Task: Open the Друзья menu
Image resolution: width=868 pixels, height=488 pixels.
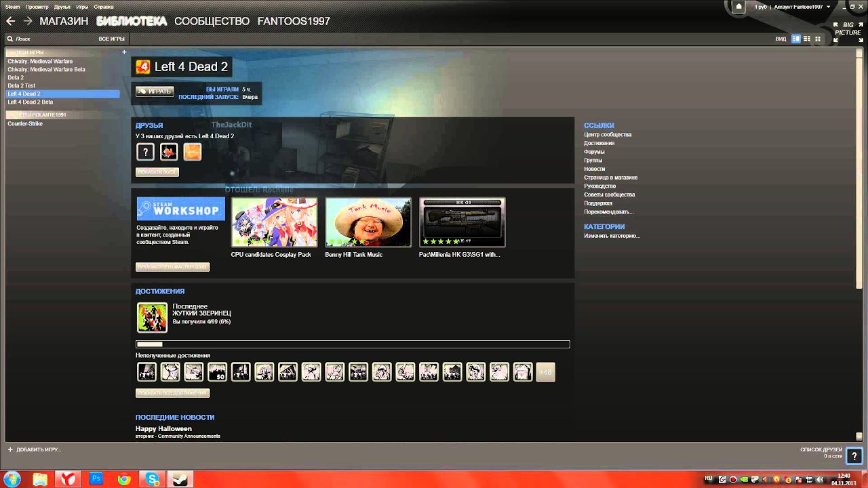Action: coord(62,7)
